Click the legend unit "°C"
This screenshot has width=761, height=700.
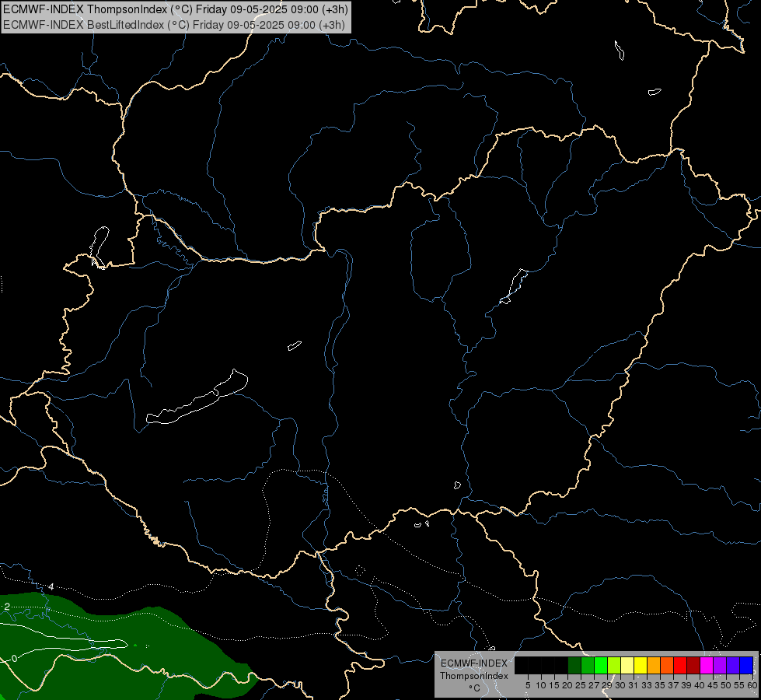(x=474, y=688)
